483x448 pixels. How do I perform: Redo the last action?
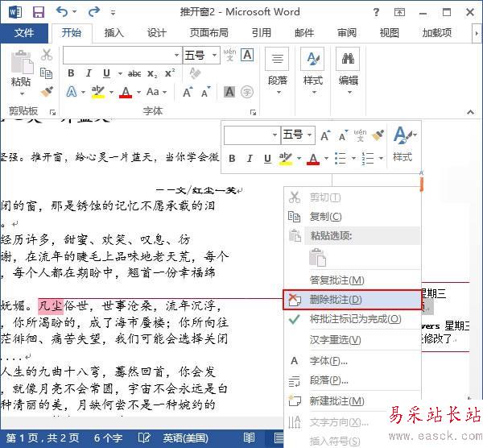tap(93, 12)
